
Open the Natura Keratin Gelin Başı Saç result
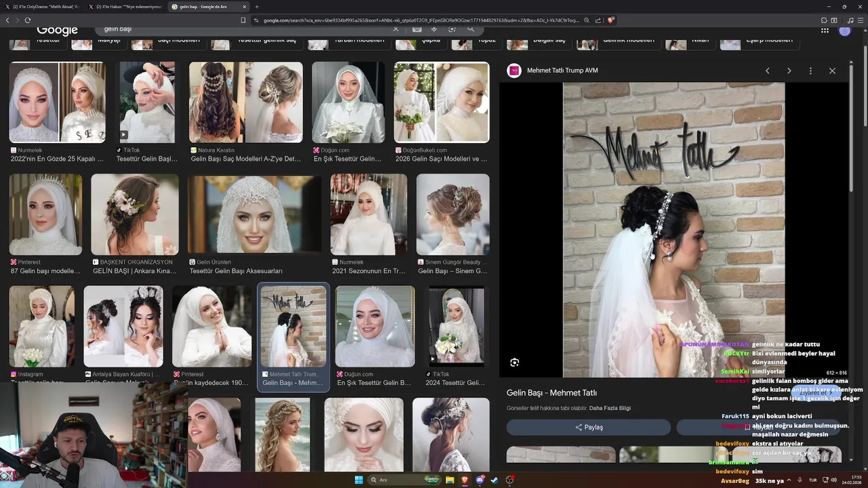click(245, 113)
